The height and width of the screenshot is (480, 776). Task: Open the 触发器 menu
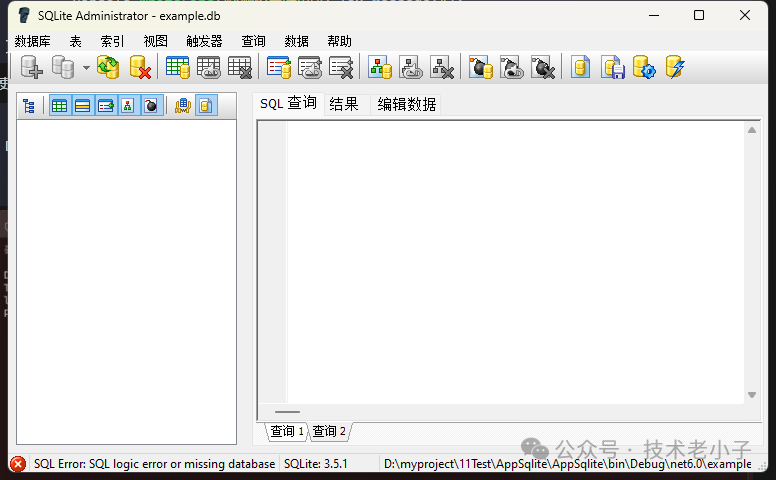(x=204, y=41)
